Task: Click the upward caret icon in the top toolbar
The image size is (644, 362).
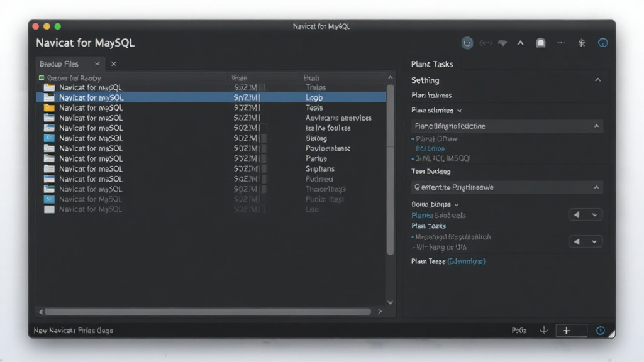Action: tap(520, 43)
